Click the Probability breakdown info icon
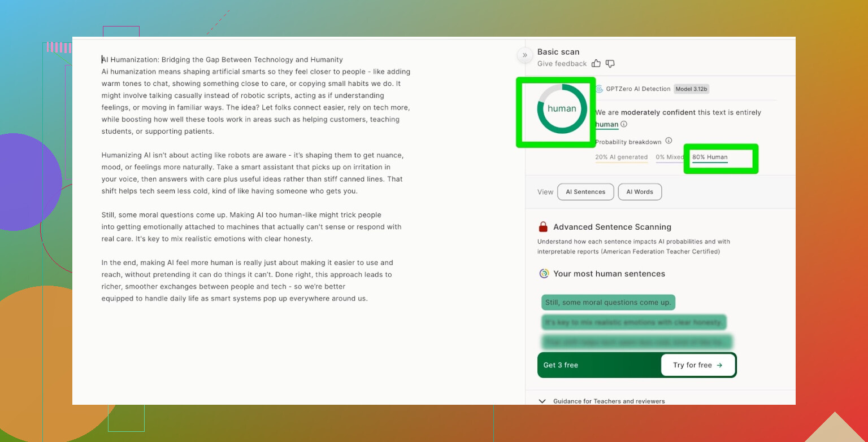The height and width of the screenshot is (442, 868). click(x=669, y=141)
